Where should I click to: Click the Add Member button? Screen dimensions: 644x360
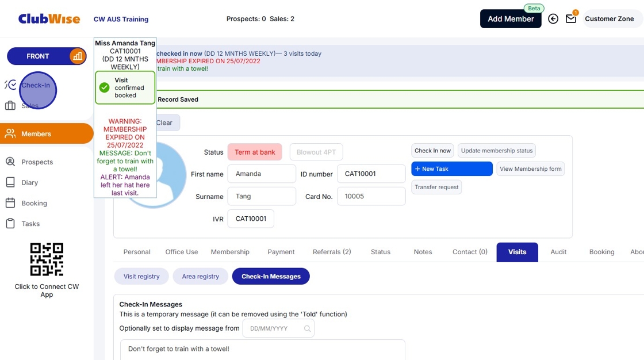click(x=511, y=19)
